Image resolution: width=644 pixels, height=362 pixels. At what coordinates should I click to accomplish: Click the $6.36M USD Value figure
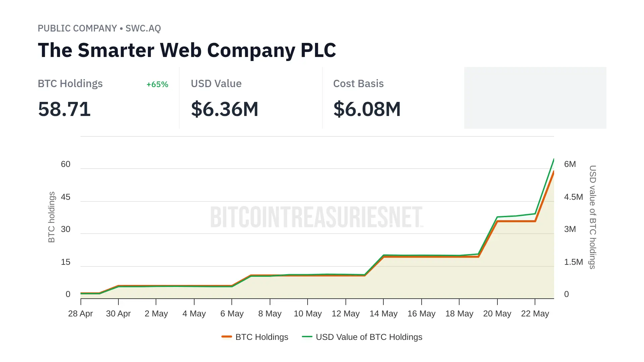tap(225, 109)
